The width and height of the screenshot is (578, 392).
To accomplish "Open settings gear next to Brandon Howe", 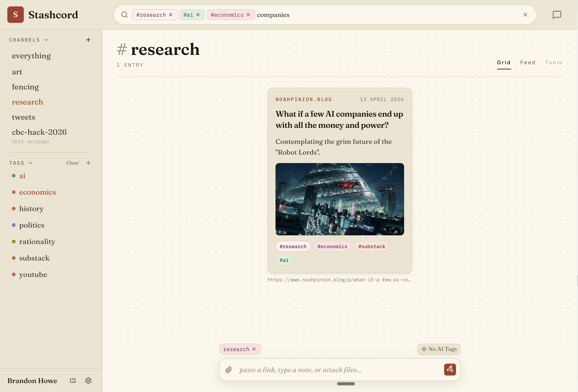I will click(x=88, y=380).
